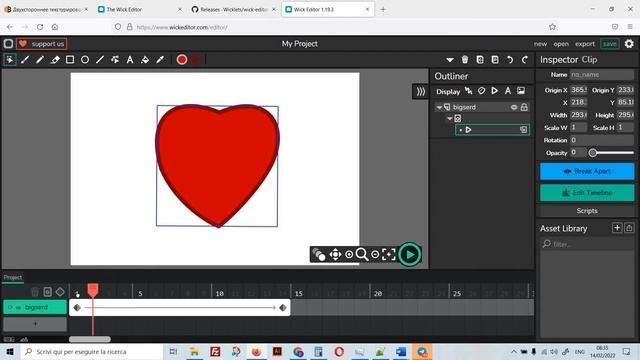The height and width of the screenshot is (360, 640).
Task: Toggle text display filter in Outliner
Action: (508, 91)
